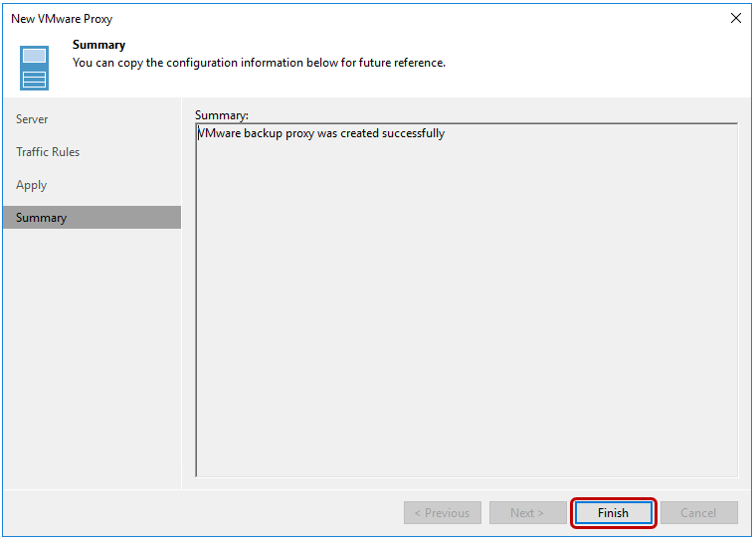The image size is (756, 541).
Task: Close the New VMware Proxy dialog
Action: [736, 18]
